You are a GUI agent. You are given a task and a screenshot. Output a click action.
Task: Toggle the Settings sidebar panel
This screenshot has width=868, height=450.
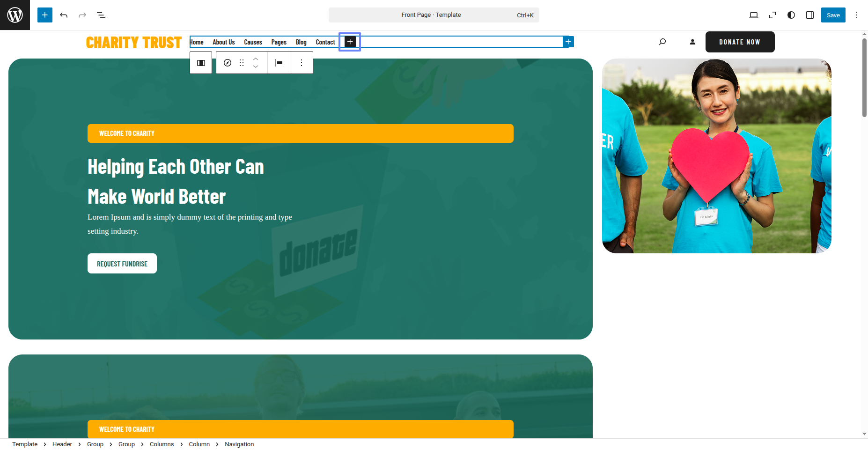(810, 15)
